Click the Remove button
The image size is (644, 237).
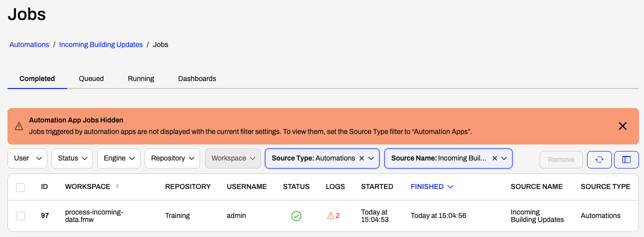(x=561, y=159)
